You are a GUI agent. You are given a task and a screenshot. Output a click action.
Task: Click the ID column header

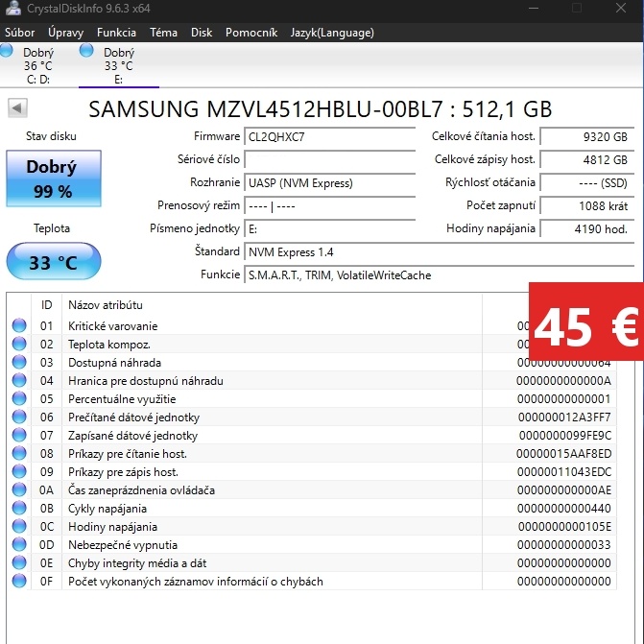pyautogui.click(x=46, y=305)
